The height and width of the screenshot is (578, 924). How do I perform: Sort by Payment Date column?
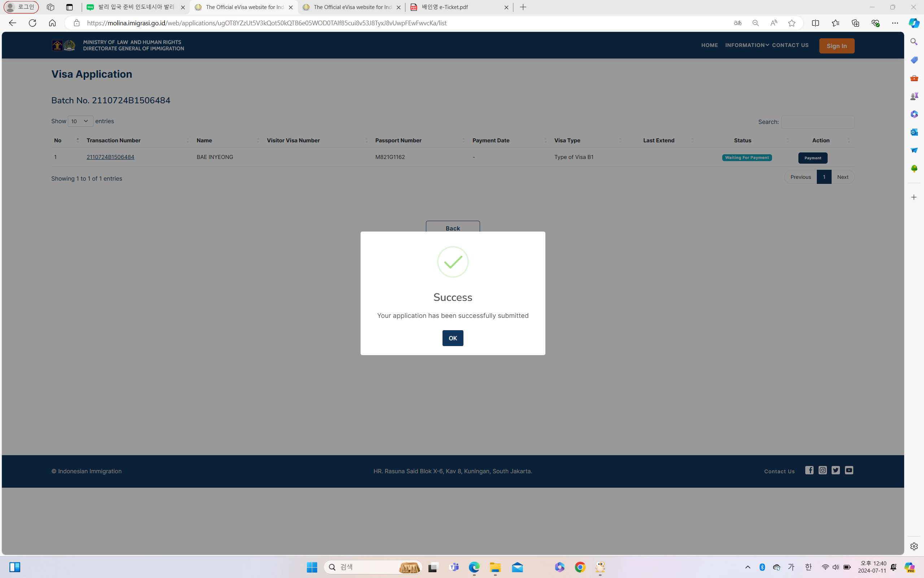(x=509, y=140)
